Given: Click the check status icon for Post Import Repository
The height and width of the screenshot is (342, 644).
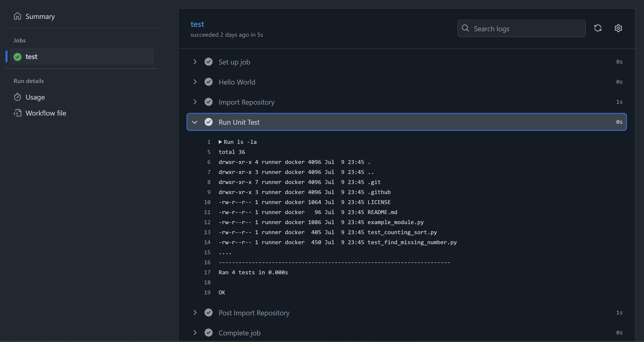Looking at the screenshot, I should pos(208,313).
